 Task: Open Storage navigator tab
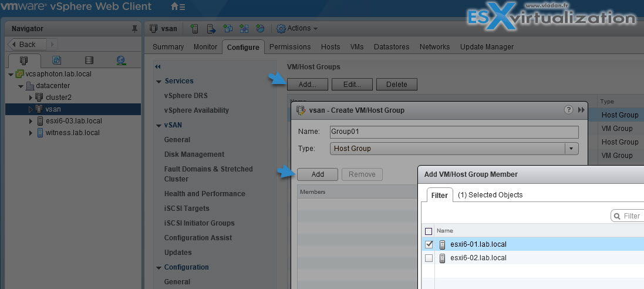tap(89, 61)
